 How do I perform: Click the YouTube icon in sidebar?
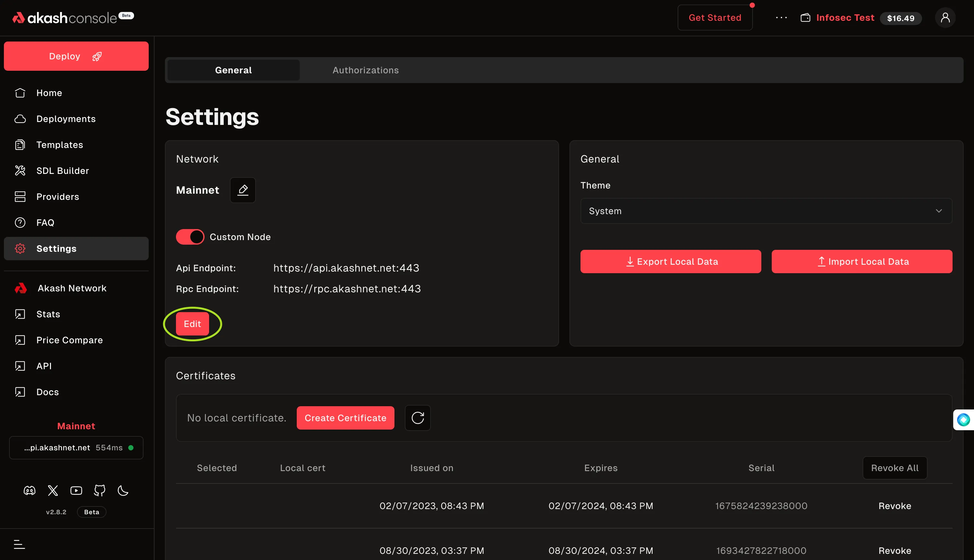(x=76, y=490)
